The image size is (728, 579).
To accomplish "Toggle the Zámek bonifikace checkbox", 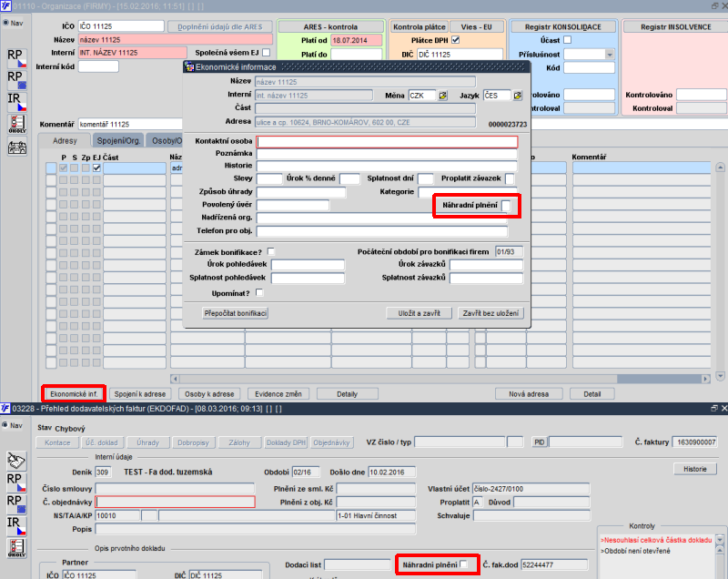I will point(271,251).
